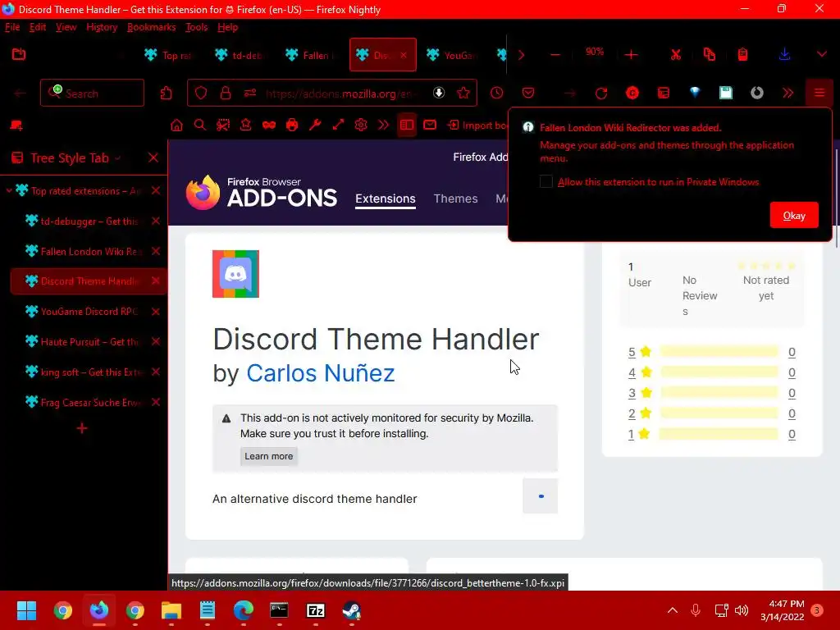
Task: Click the zoom in plus button
Action: [x=631, y=55]
